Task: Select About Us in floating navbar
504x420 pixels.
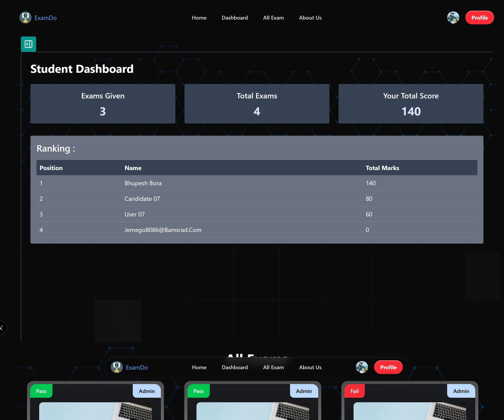Action: tap(310, 367)
